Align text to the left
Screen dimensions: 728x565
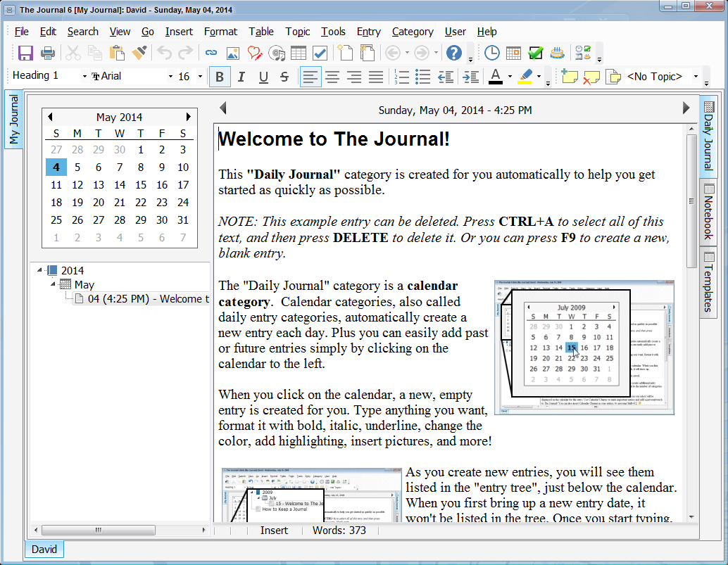[310, 77]
